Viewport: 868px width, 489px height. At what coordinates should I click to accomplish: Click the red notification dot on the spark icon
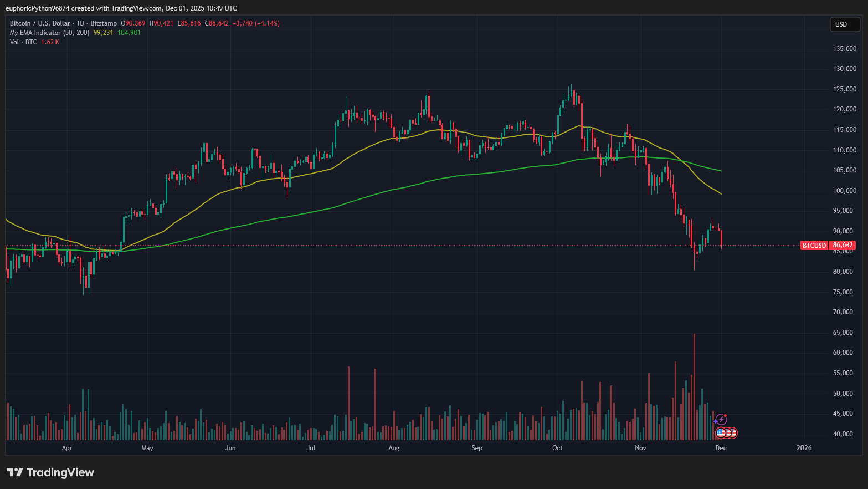click(x=726, y=415)
